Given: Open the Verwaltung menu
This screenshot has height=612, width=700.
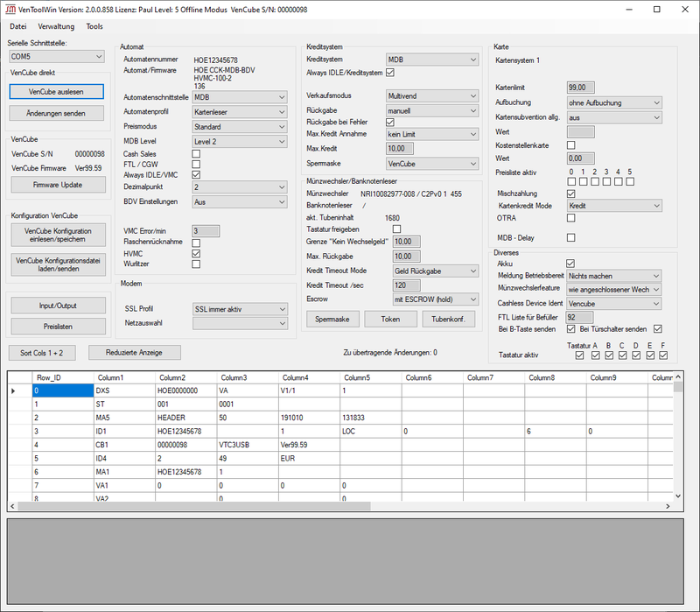Looking at the screenshot, I should tap(57, 27).
